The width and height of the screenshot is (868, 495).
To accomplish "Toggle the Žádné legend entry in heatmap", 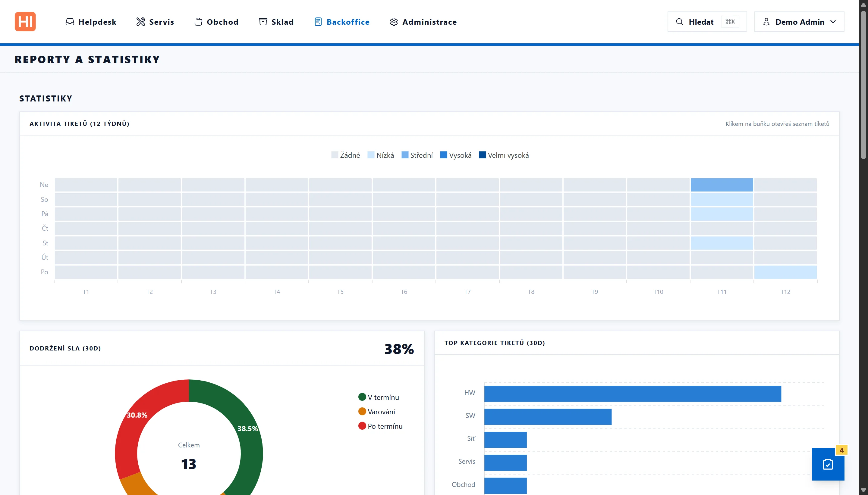I will click(346, 155).
